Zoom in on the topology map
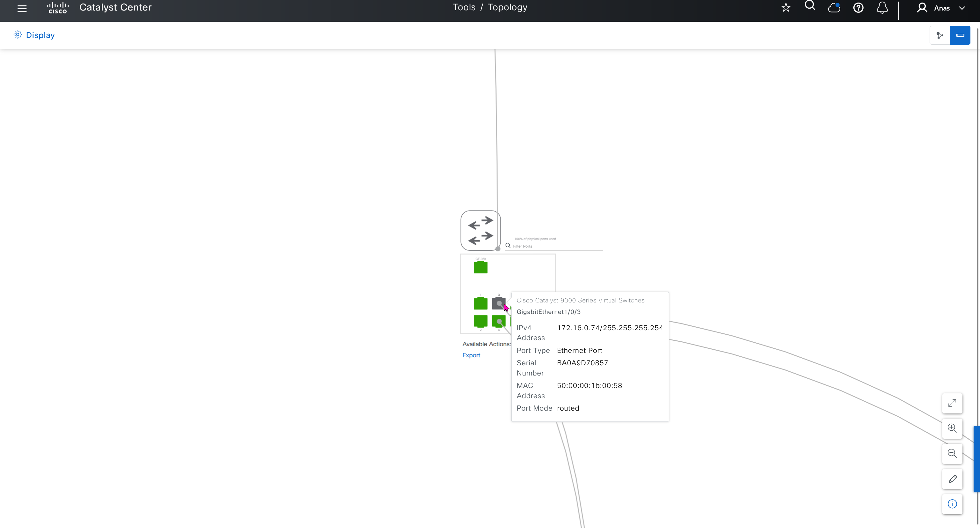The image size is (980, 528). click(952, 428)
